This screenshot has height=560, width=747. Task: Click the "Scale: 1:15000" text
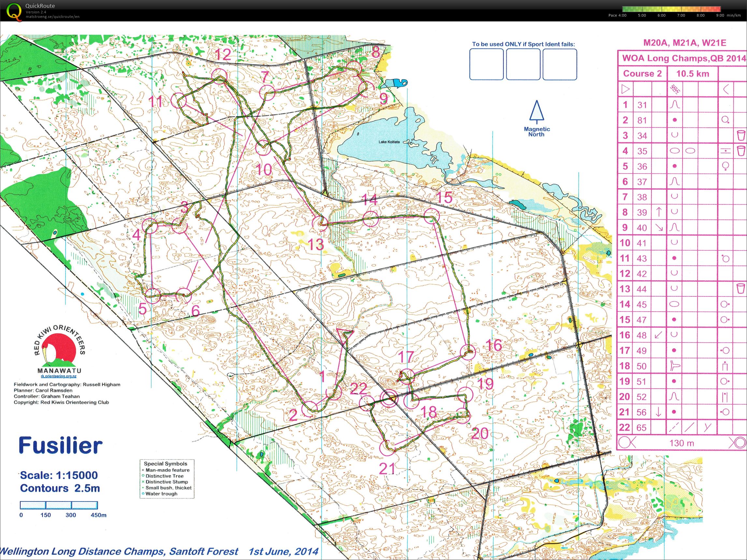59,475
